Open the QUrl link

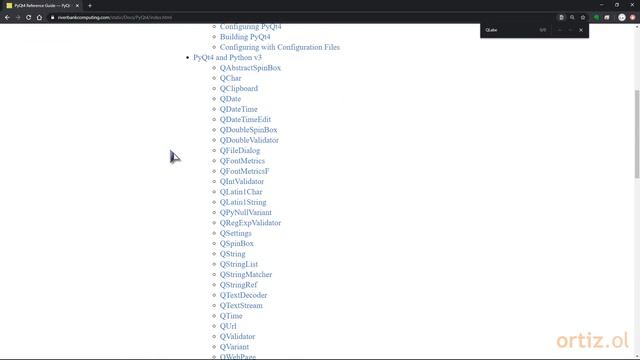pos(228,326)
